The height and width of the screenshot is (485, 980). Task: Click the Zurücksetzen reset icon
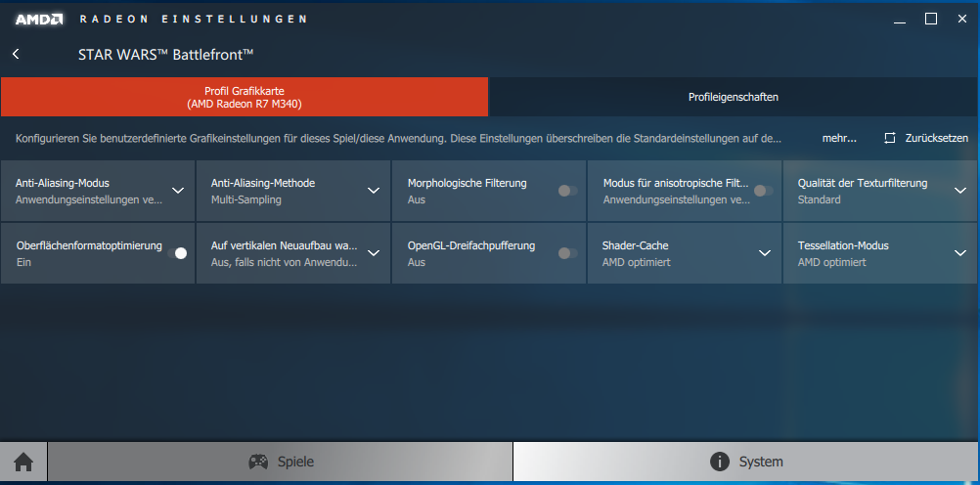(890, 138)
